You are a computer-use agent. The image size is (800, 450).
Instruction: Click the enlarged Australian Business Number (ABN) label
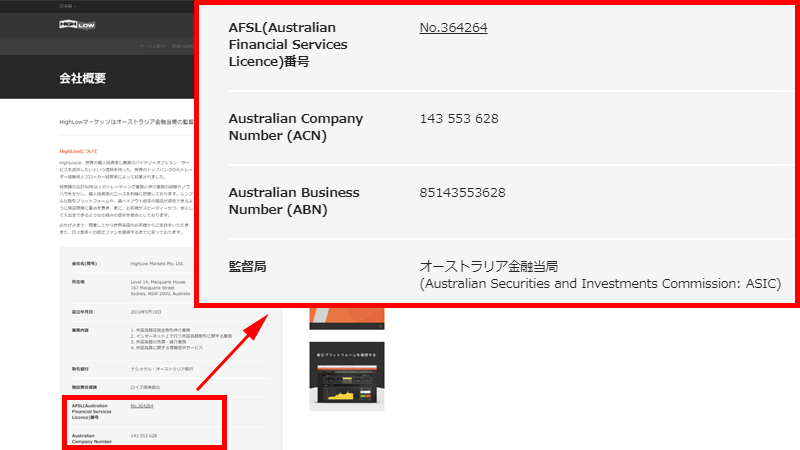tap(294, 201)
